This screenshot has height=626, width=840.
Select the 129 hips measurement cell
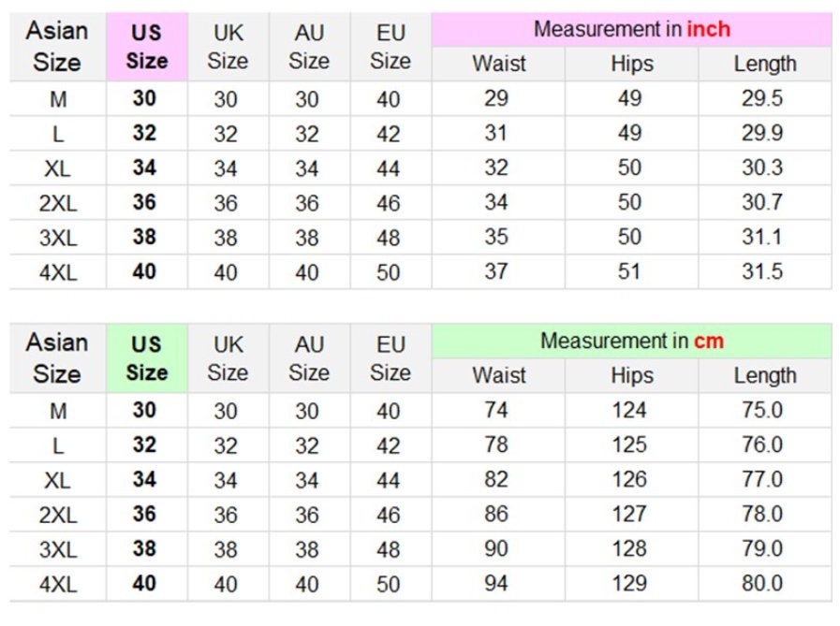click(x=629, y=584)
